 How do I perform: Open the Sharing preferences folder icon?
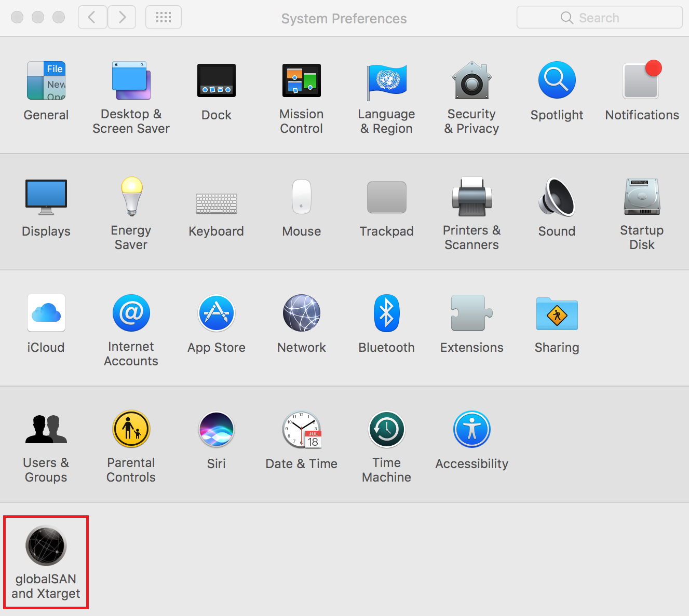[x=557, y=313]
